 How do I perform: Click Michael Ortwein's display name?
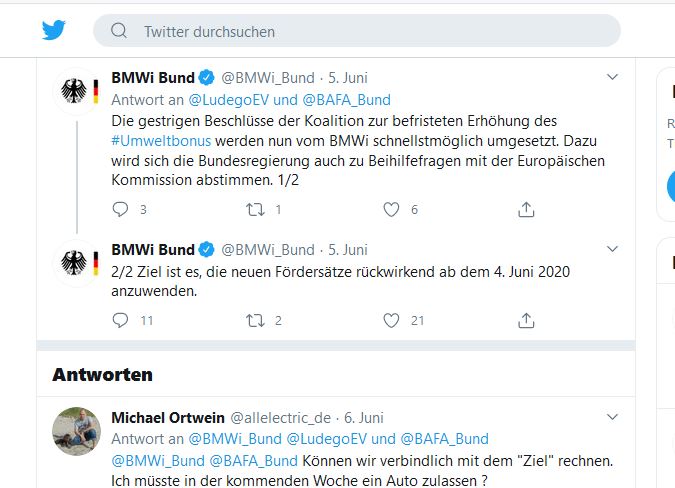tap(167, 417)
